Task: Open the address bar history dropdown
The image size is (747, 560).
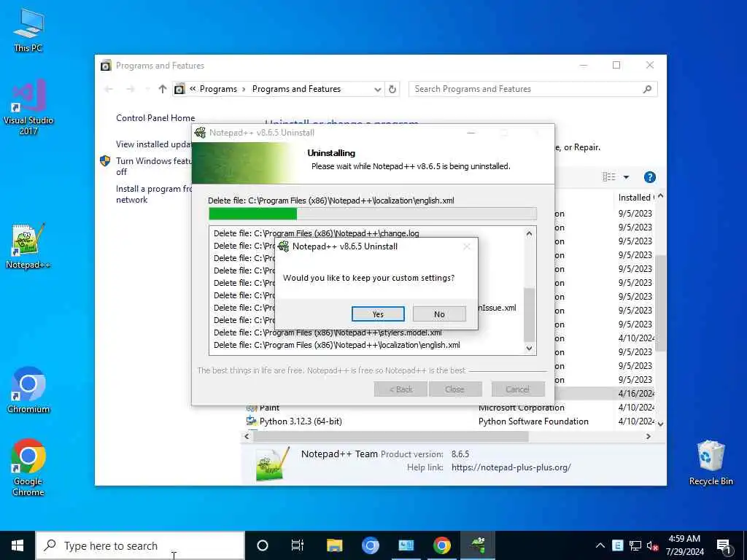Action: [377, 89]
